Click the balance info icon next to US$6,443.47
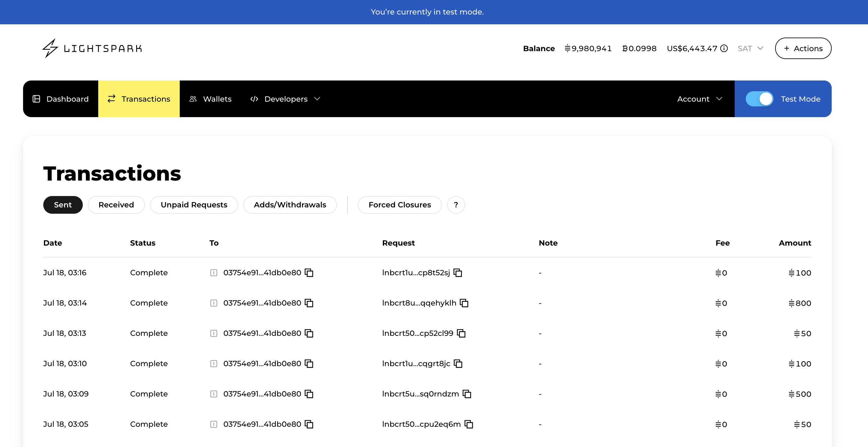868x447 pixels. tap(724, 49)
